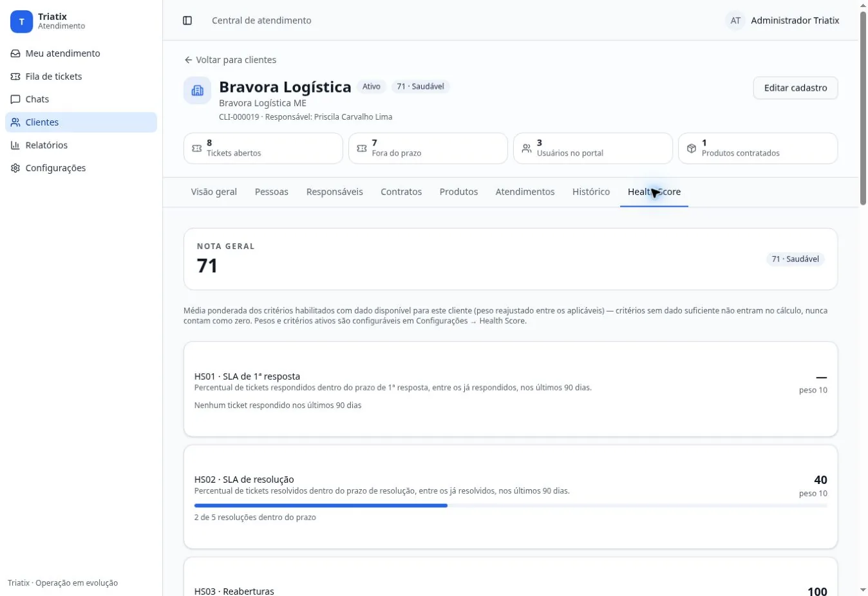The width and height of the screenshot is (868, 596).
Task: Click Voltar para clientes link
Action: coord(230,60)
